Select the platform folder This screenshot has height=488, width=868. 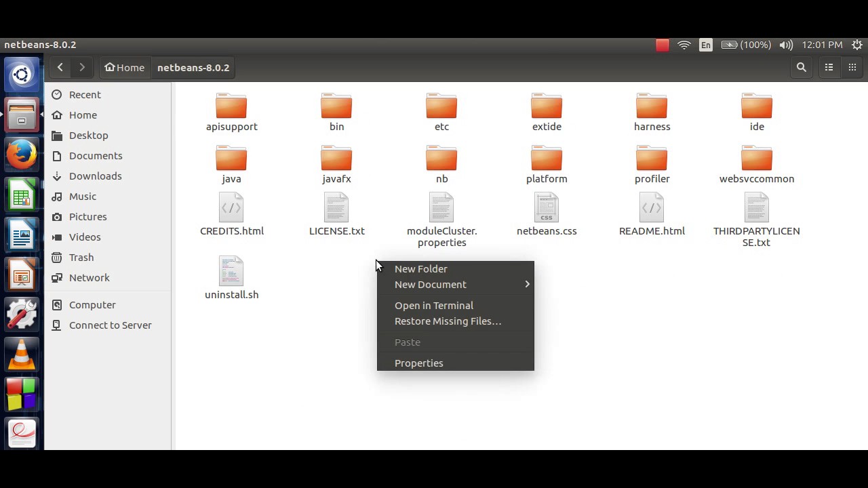point(547,165)
